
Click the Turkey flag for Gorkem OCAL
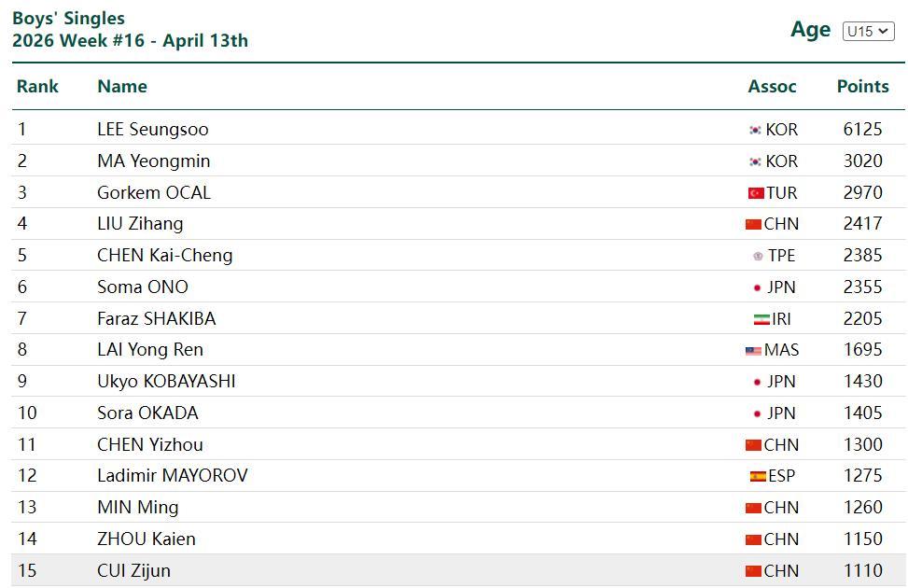756,193
